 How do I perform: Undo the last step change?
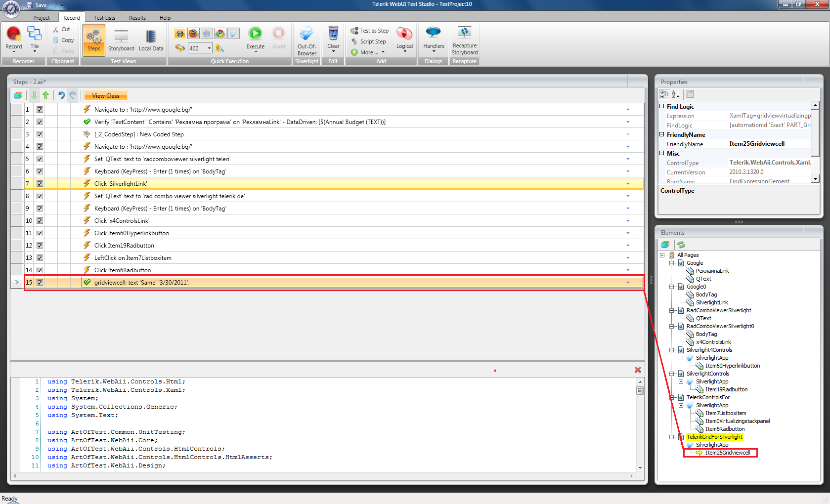[x=61, y=95]
